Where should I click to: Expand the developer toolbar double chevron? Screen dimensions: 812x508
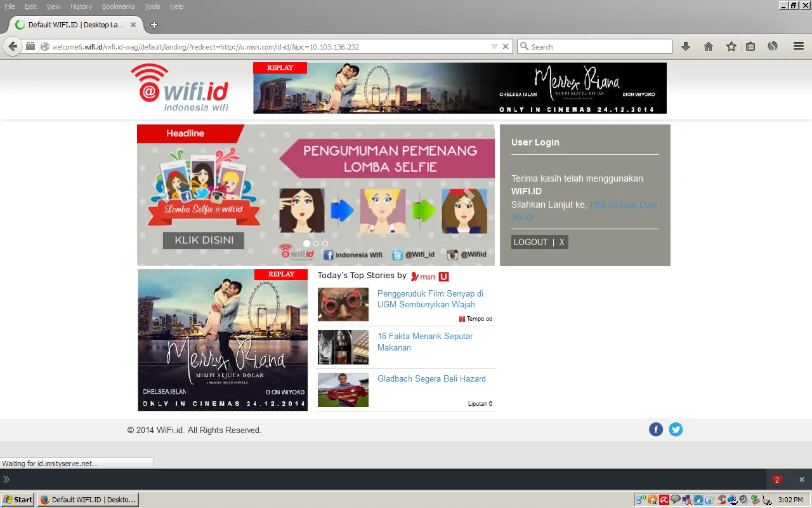[6, 479]
